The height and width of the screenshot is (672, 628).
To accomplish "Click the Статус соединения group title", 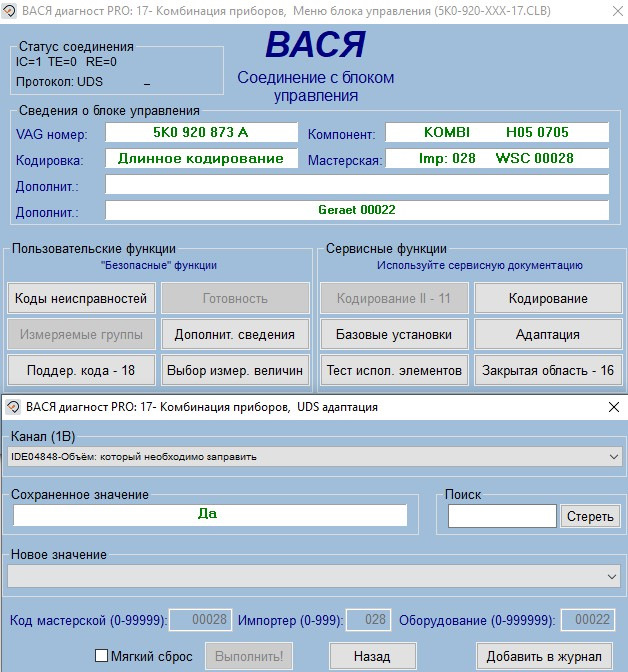I will pyautogui.click(x=76, y=46).
